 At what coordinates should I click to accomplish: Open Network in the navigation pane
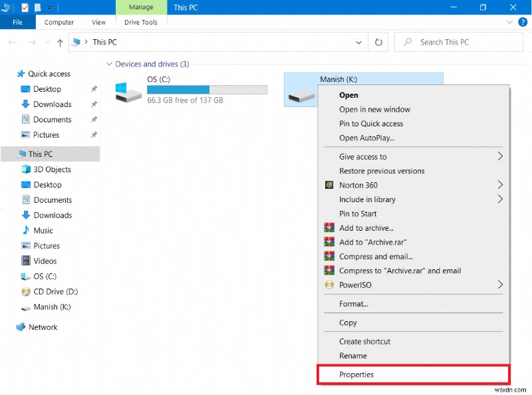(43, 327)
